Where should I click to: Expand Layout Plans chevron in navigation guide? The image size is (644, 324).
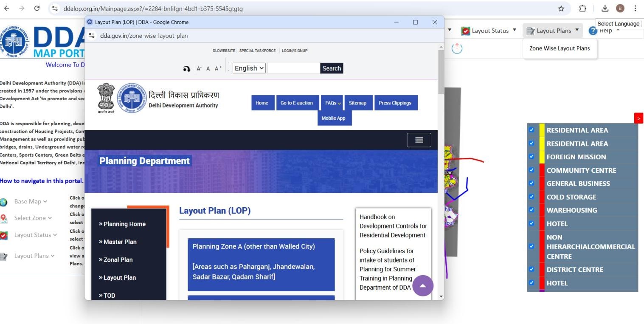[53, 256]
